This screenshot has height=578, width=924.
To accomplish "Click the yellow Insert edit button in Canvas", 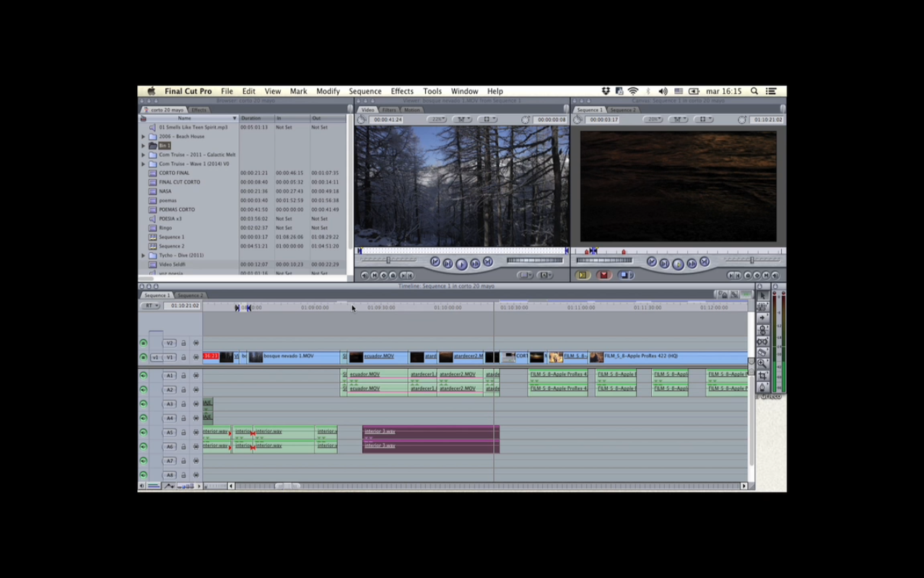I will (583, 275).
